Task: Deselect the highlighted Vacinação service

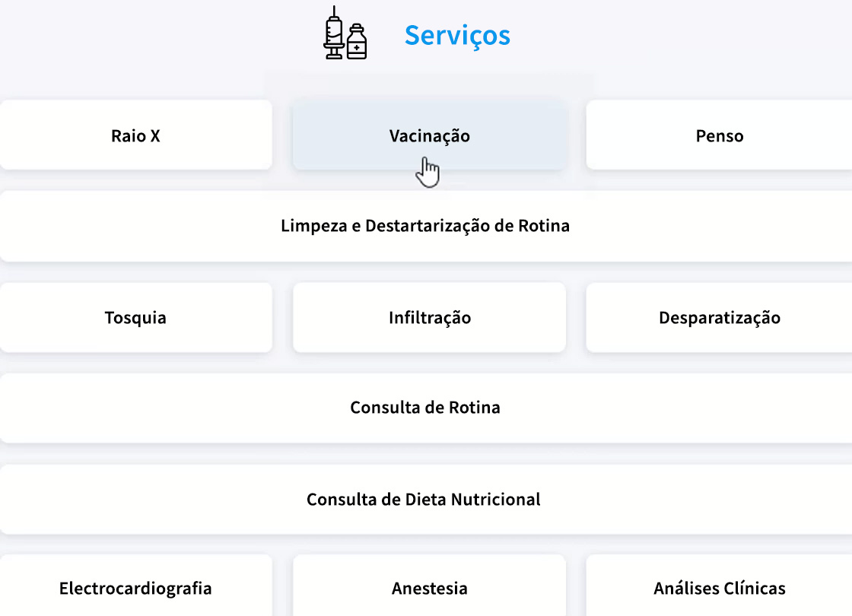Action: pyautogui.click(x=429, y=135)
